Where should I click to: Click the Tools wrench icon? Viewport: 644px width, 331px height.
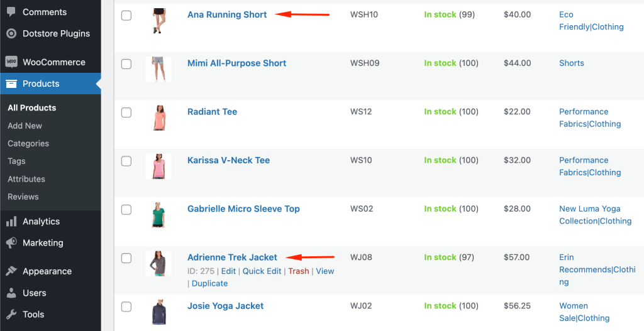tap(11, 314)
